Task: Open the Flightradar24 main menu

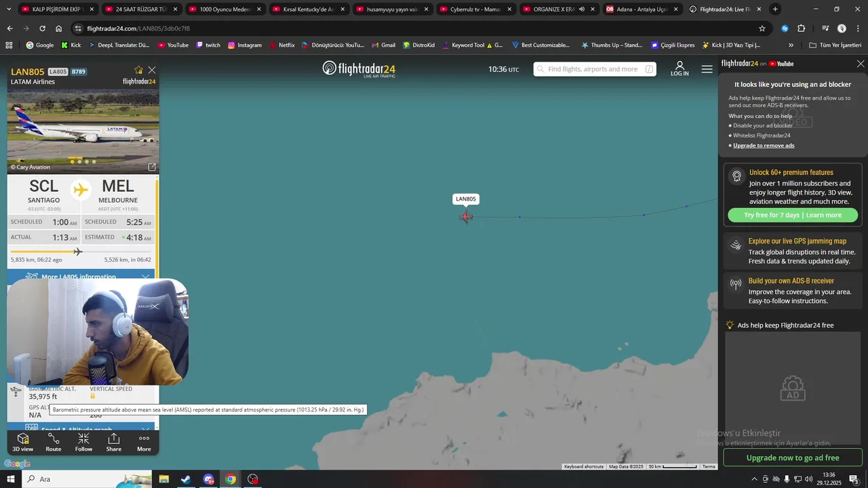Action: [x=707, y=69]
